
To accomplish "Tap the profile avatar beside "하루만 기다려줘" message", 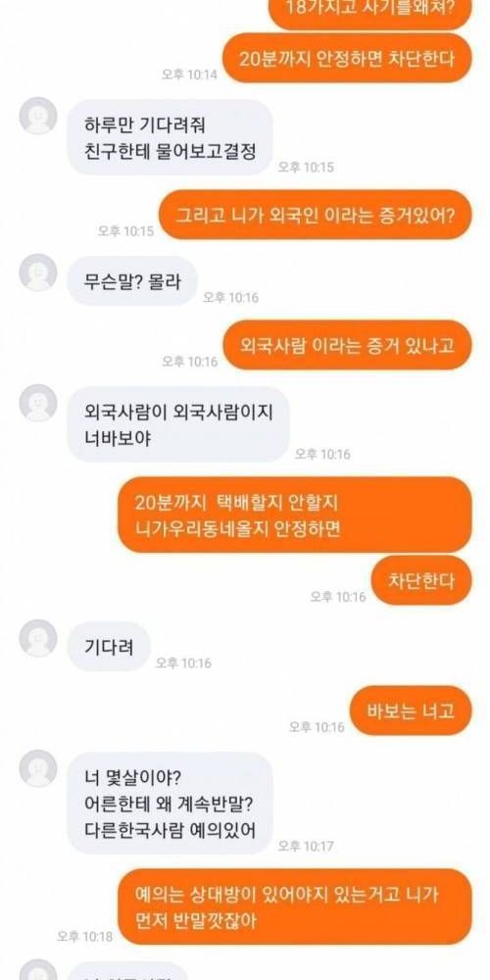I will point(38,116).
